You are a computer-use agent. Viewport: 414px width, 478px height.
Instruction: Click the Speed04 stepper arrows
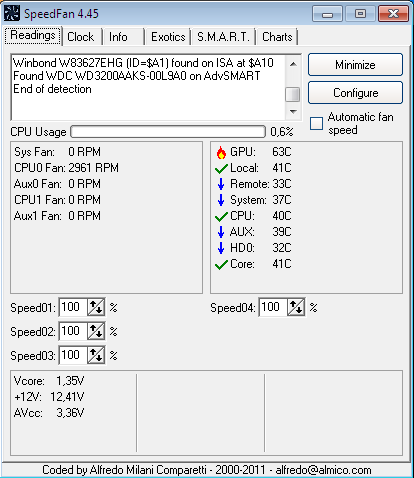click(x=296, y=307)
